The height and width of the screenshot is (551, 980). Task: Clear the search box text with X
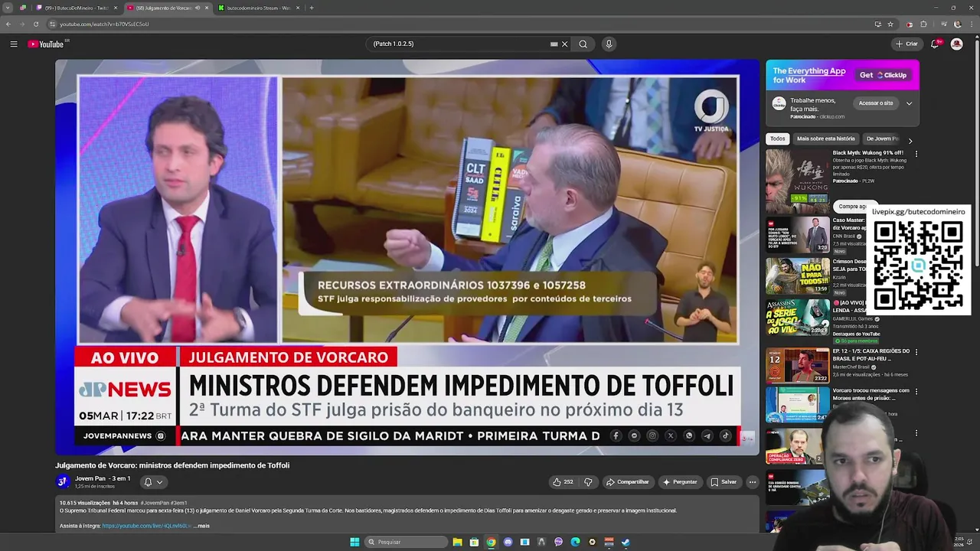pos(565,44)
